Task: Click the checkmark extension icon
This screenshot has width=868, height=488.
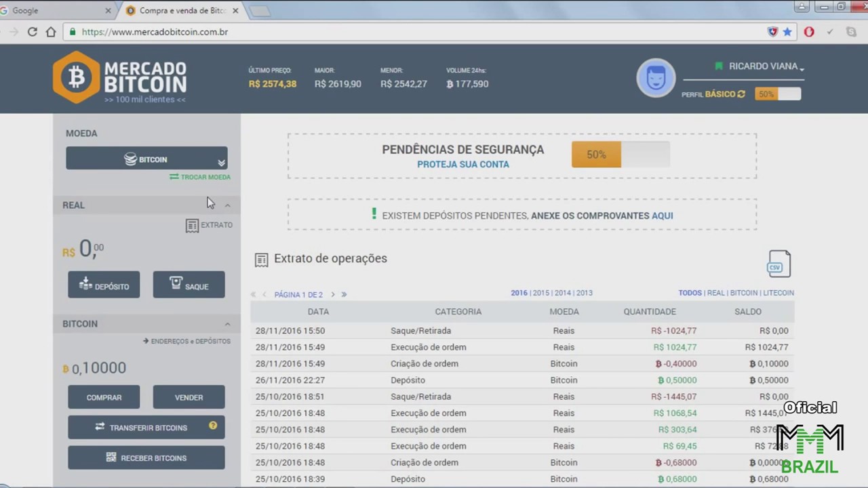Action: [830, 32]
